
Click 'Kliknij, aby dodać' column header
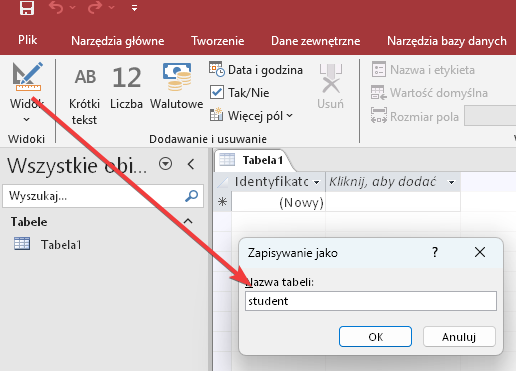[x=393, y=182]
